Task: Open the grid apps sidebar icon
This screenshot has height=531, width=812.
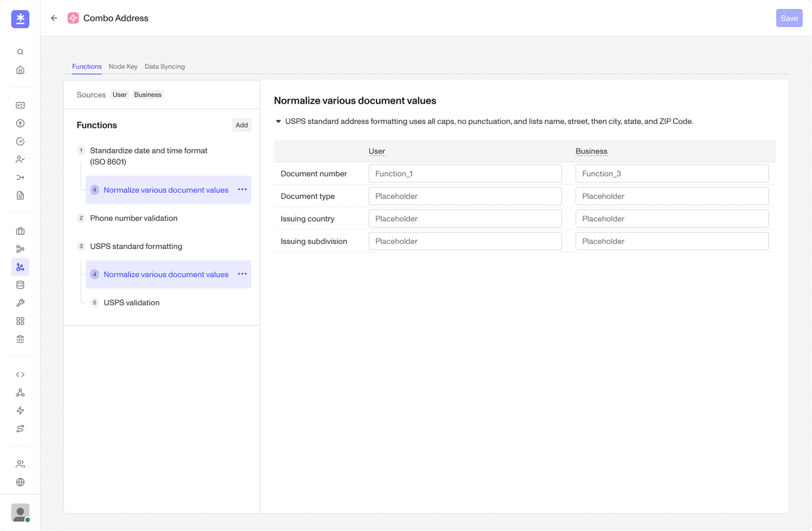Action: [x=20, y=321]
